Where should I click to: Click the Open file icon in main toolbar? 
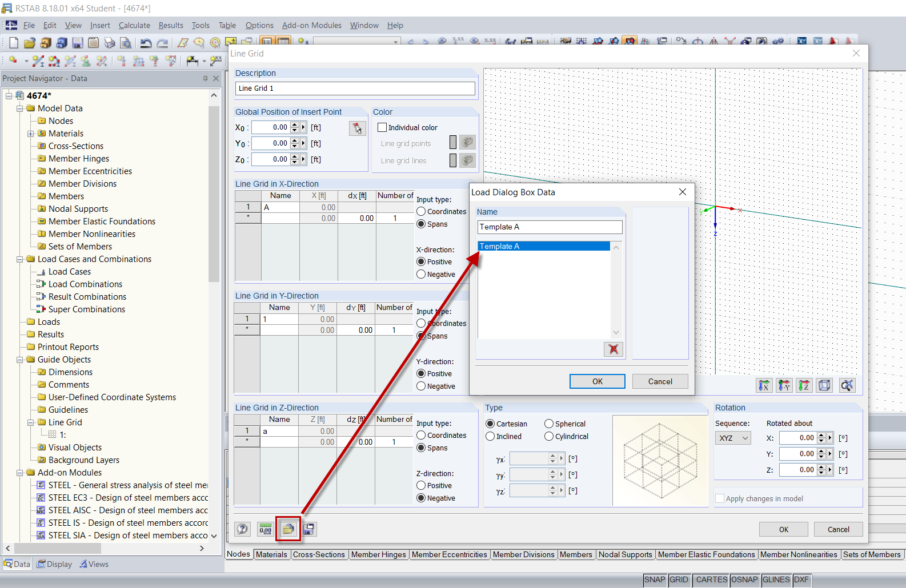click(x=30, y=43)
